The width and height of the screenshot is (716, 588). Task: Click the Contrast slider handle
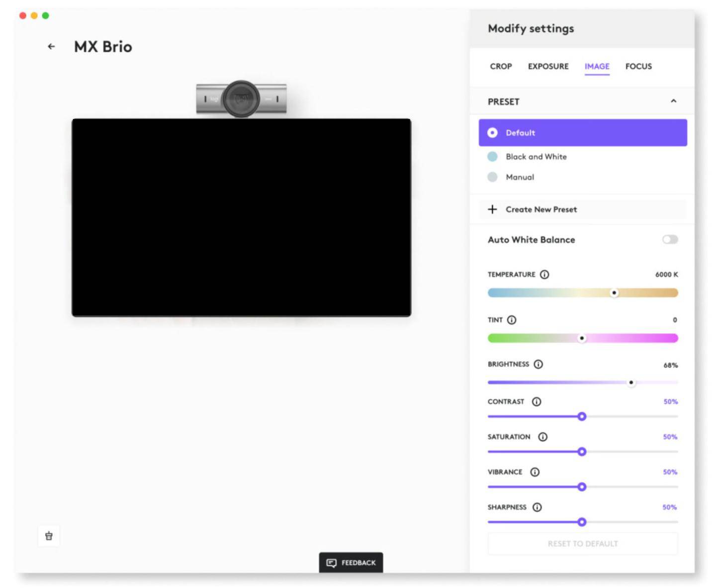coord(582,416)
